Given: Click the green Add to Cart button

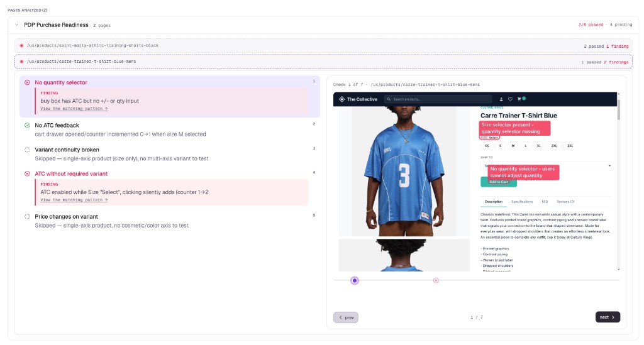Looking at the screenshot, I should coord(499,182).
